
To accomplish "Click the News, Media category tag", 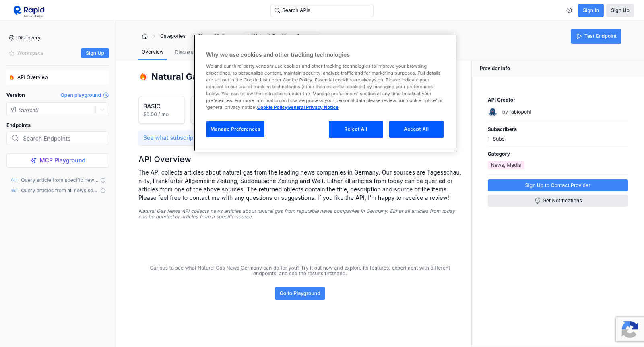I will [x=506, y=165].
